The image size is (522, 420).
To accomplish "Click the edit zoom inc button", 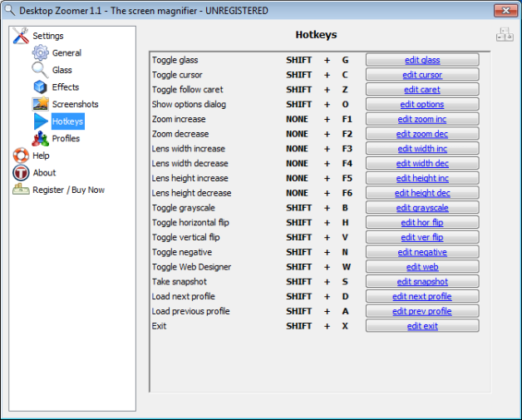I will (x=422, y=120).
